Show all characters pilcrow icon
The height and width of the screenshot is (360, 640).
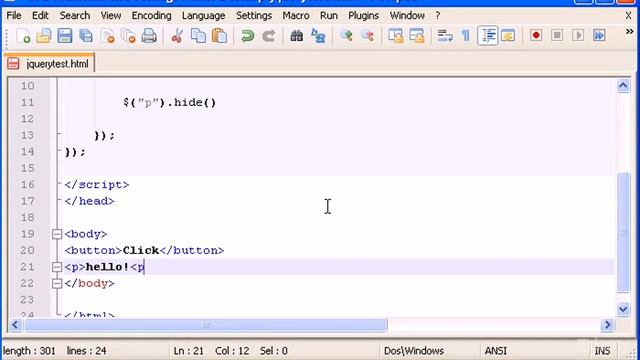[x=466, y=36]
